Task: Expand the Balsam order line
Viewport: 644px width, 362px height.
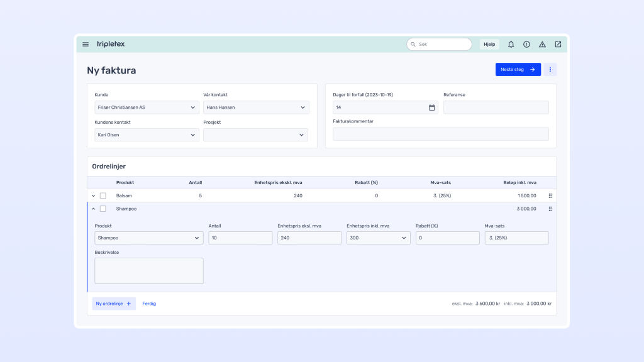Action: point(94,195)
